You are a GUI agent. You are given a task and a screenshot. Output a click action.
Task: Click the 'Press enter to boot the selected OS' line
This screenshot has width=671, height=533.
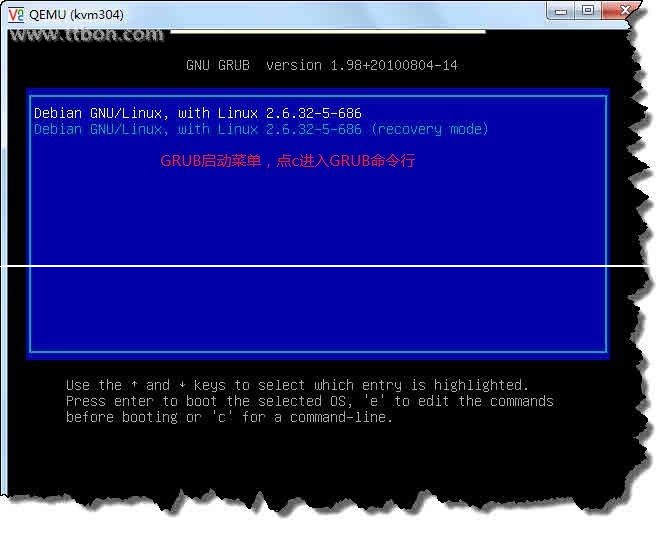point(310,401)
